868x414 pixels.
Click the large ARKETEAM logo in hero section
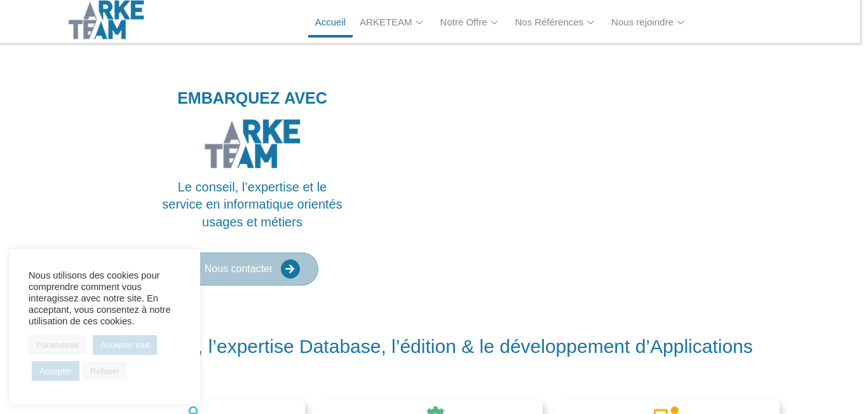[x=252, y=144]
